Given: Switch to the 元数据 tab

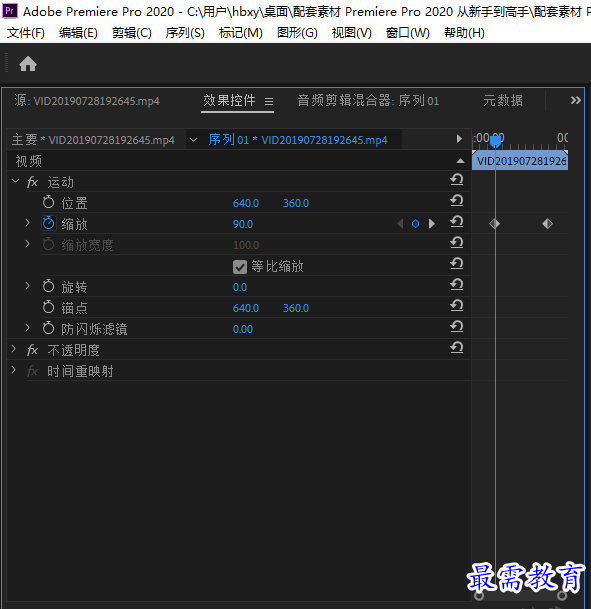Looking at the screenshot, I should 503,101.
